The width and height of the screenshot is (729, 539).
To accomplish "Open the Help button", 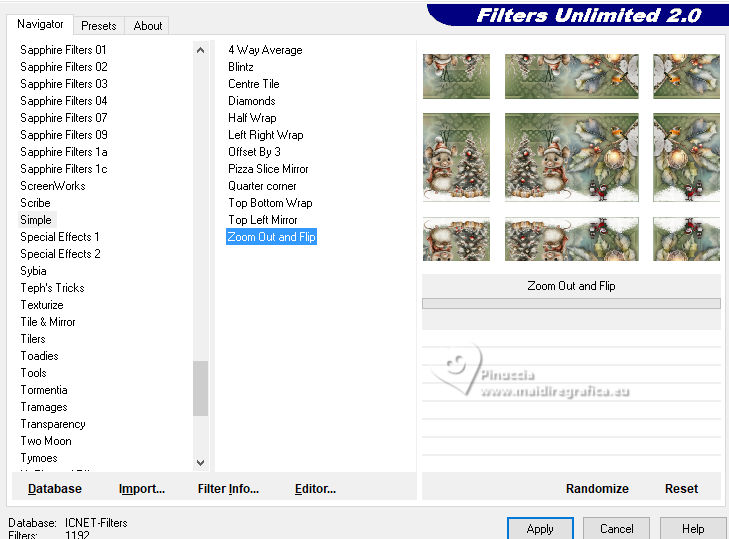I will (693, 529).
